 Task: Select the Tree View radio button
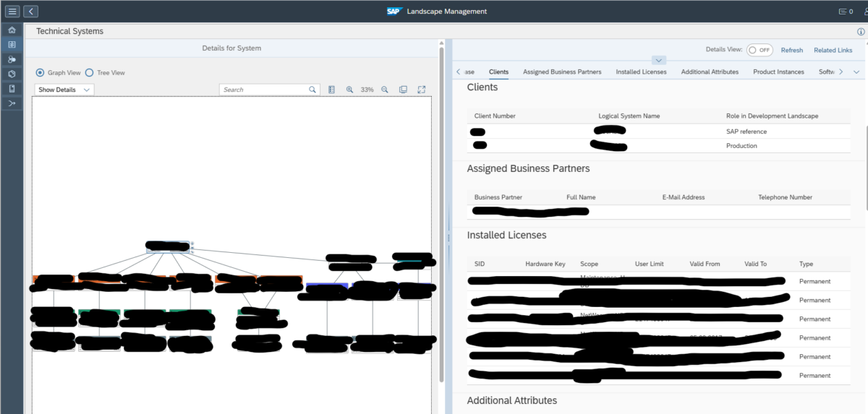click(90, 73)
